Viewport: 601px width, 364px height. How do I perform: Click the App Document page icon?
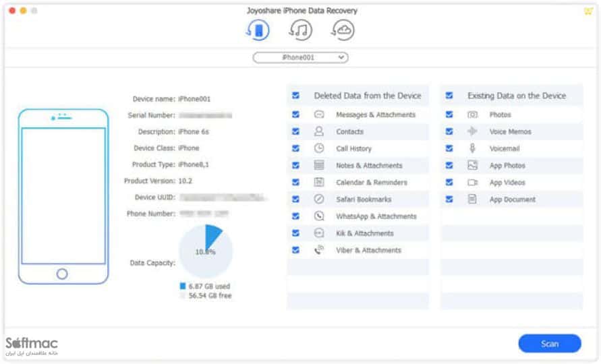click(x=473, y=200)
